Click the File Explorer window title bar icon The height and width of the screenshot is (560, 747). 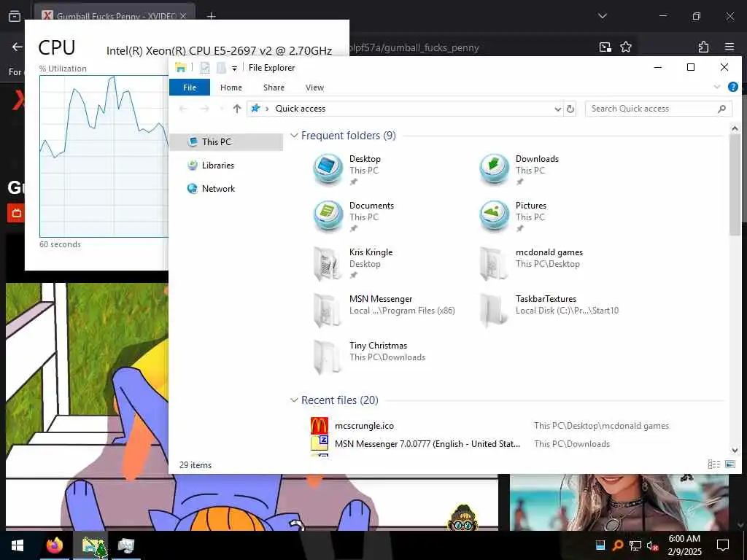[181, 68]
